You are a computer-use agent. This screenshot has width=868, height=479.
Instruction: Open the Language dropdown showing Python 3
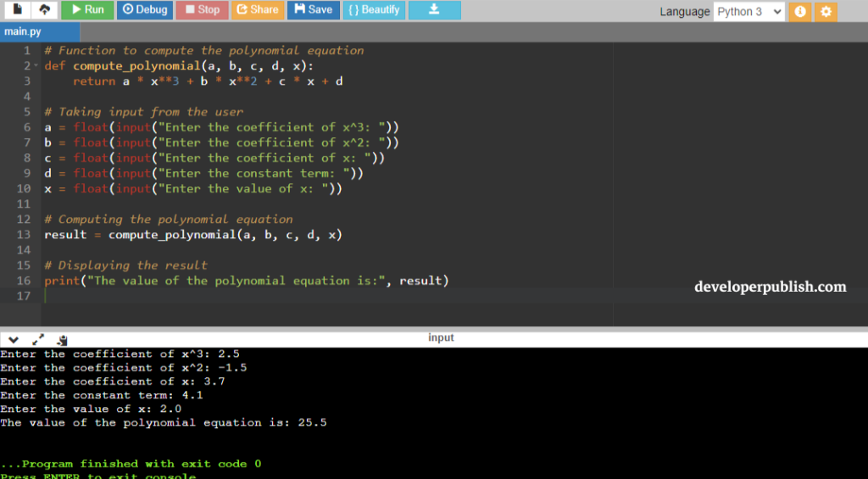pyautogui.click(x=749, y=12)
